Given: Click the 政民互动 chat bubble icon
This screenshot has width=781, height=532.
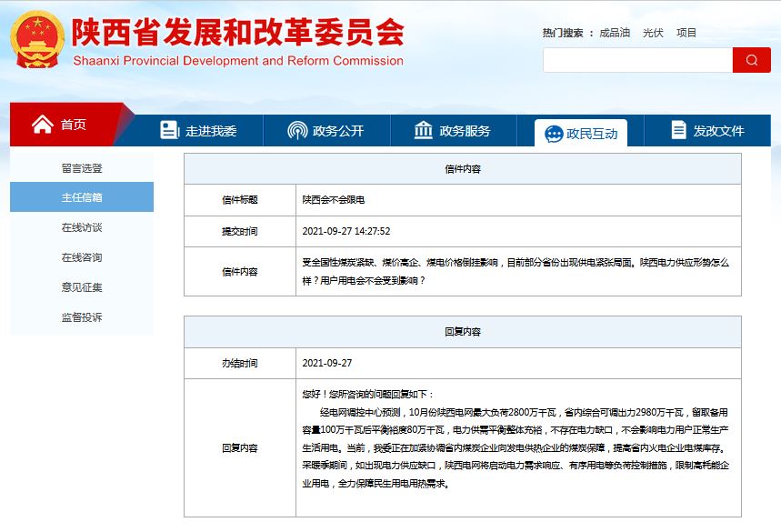Looking at the screenshot, I should click(x=553, y=134).
